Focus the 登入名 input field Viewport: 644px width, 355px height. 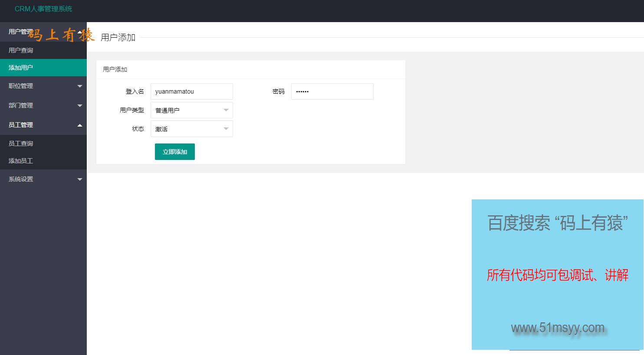click(x=192, y=91)
